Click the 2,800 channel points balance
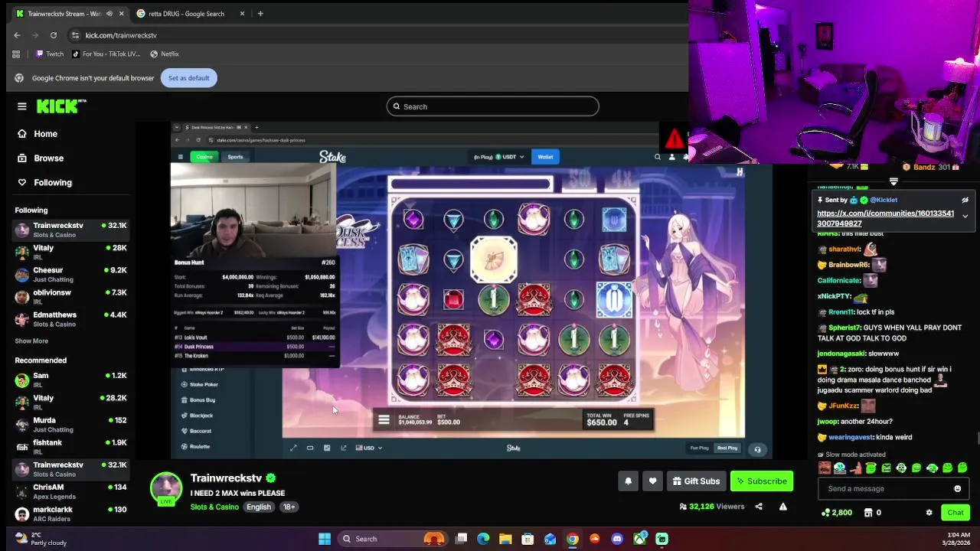 click(837, 513)
